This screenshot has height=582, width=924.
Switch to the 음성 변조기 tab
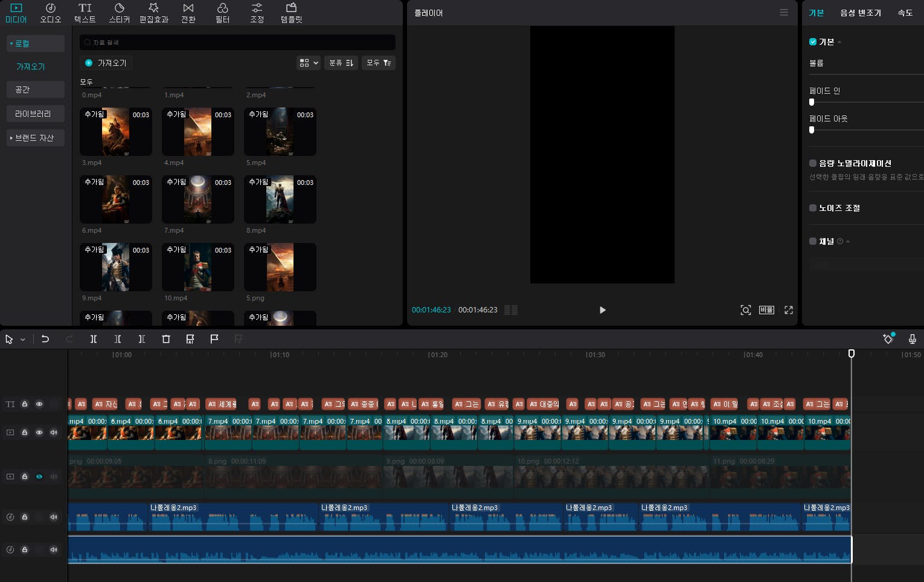pyautogui.click(x=860, y=13)
